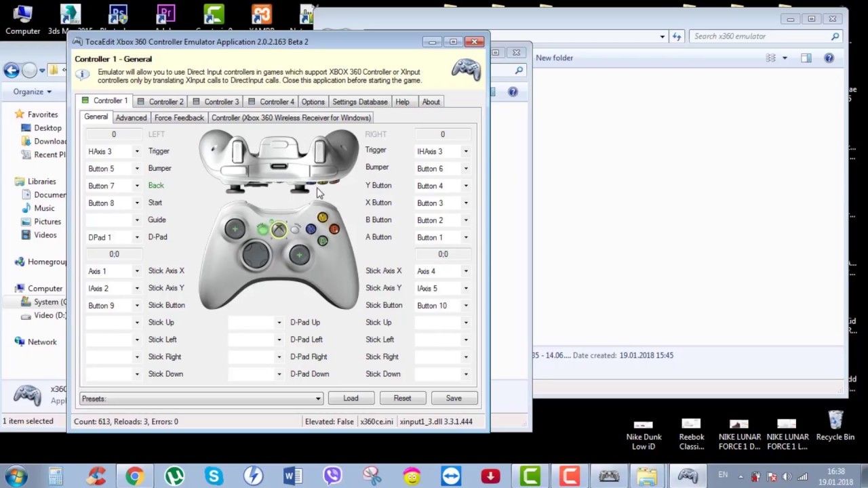Click the Save button
The image size is (868, 488).
click(454, 399)
